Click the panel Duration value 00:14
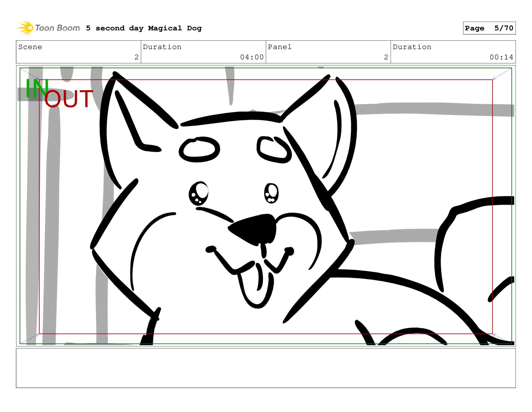The width and height of the screenshot is (532, 412). pyautogui.click(x=501, y=57)
